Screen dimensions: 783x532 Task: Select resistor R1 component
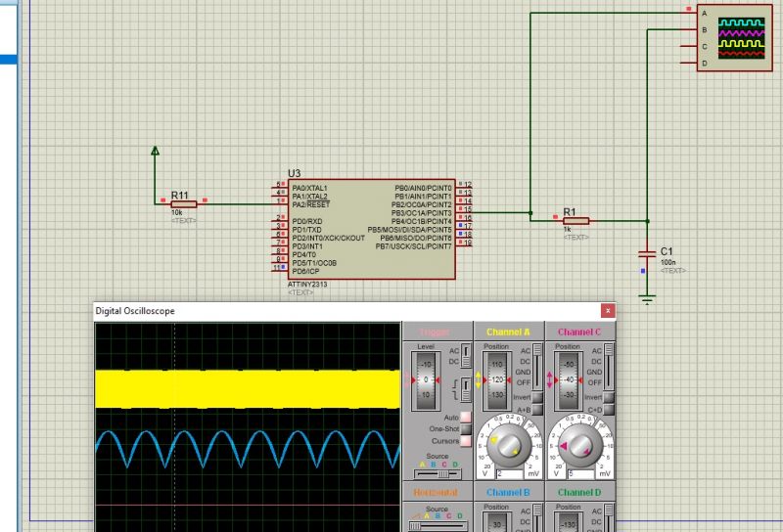[x=574, y=220]
